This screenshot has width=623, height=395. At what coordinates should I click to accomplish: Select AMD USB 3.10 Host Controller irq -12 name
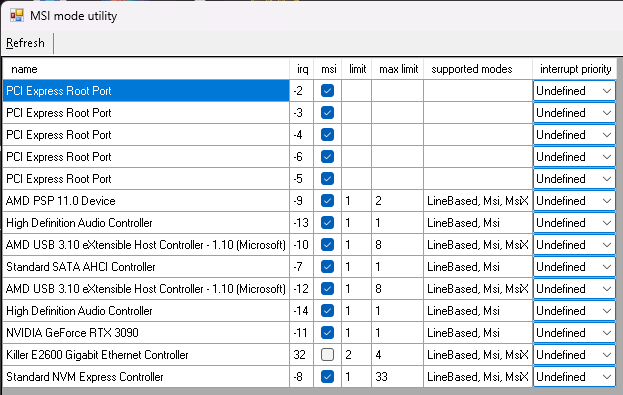coord(146,289)
